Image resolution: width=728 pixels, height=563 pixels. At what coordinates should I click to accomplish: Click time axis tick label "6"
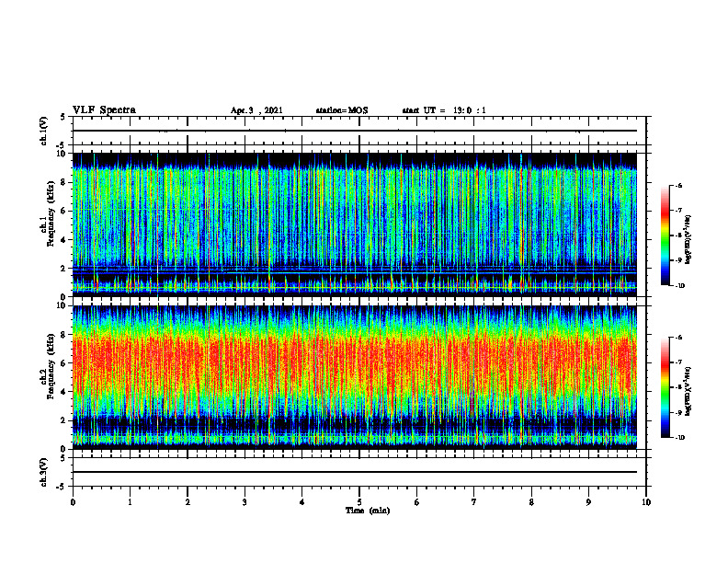(x=416, y=502)
